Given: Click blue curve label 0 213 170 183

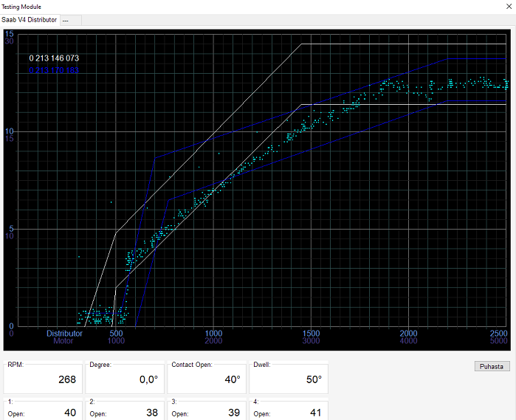Looking at the screenshot, I should 54,70.
